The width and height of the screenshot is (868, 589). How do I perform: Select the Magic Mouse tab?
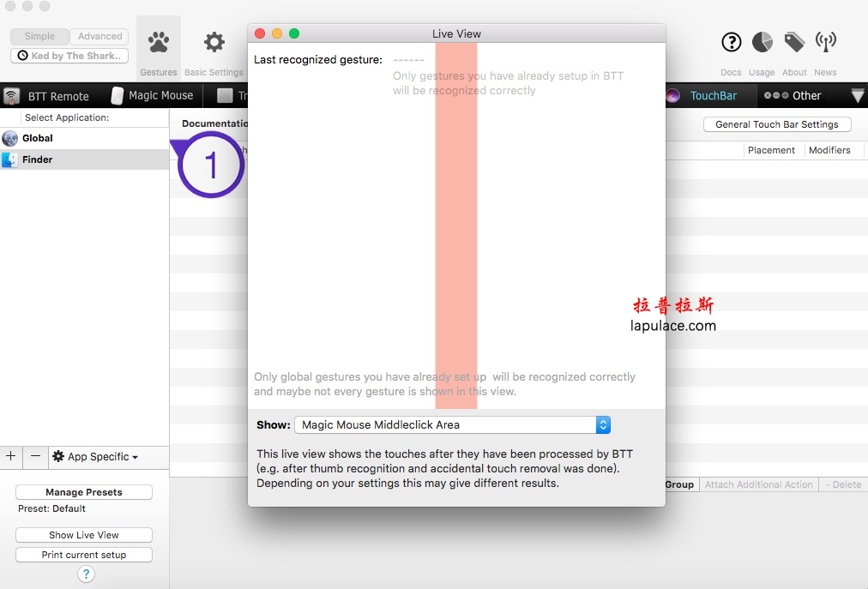(152, 96)
